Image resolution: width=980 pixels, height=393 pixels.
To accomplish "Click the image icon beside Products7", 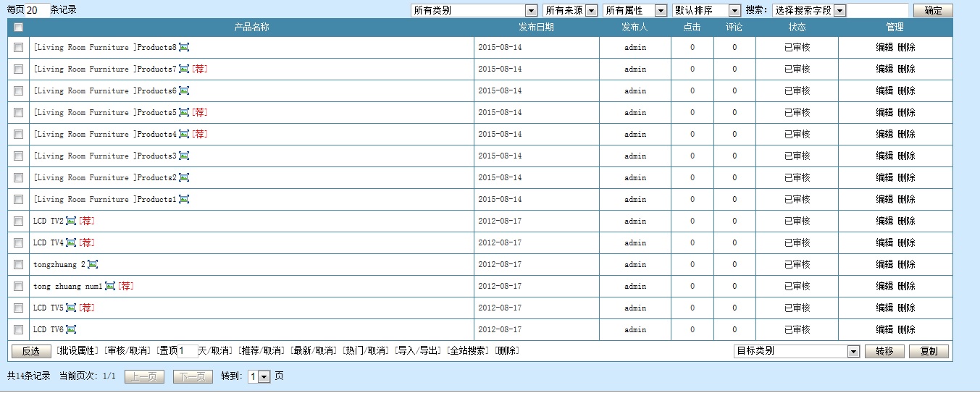I will tap(184, 69).
